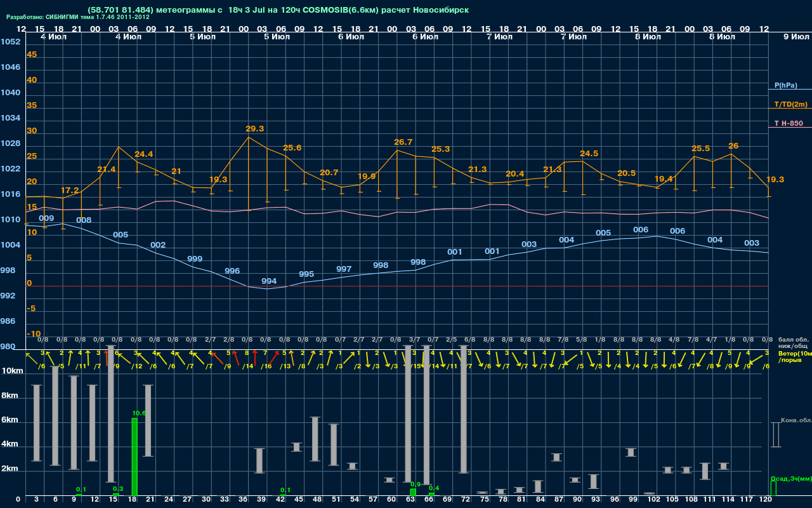Click forecast hour 117 on bottom axis
This screenshot has width=812, height=508.
pos(747,500)
